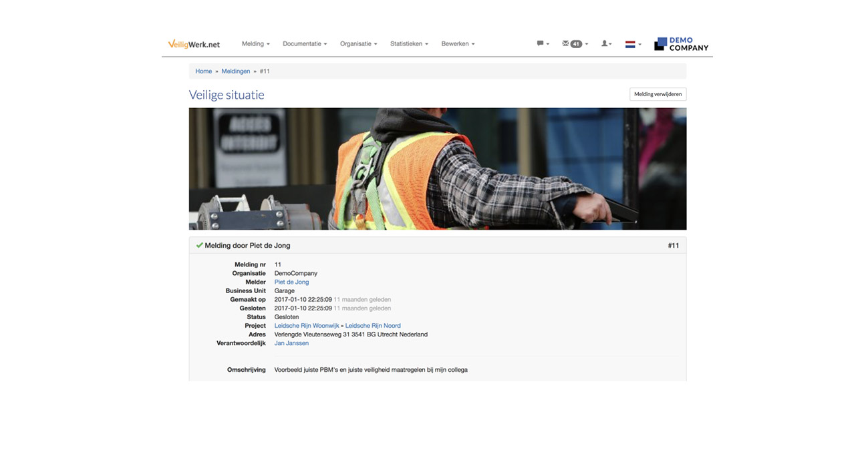Open the Bewerken menu
Viewport: 868px width, 476px height.
pyautogui.click(x=458, y=44)
